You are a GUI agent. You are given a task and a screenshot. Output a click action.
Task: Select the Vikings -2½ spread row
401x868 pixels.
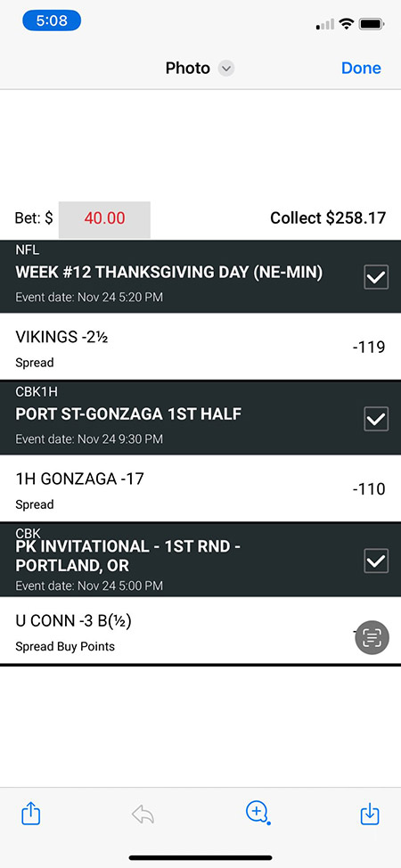pyautogui.click(x=200, y=347)
